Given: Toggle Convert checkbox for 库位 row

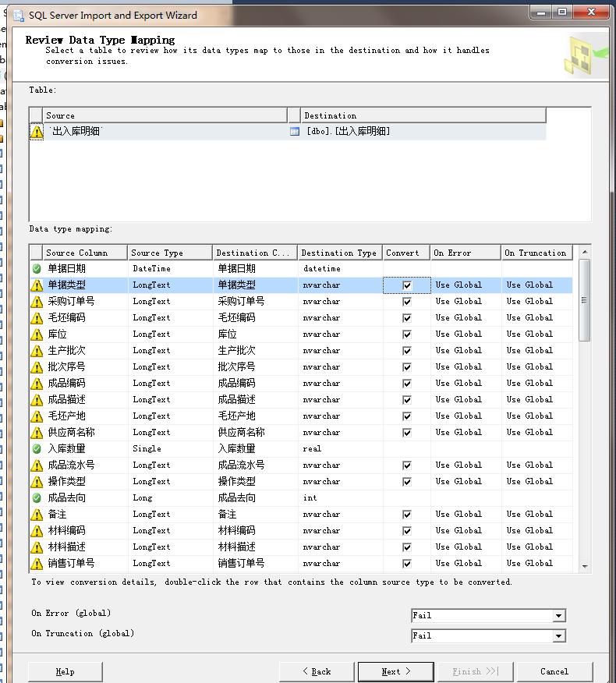Looking at the screenshot, I should (406, 334).
